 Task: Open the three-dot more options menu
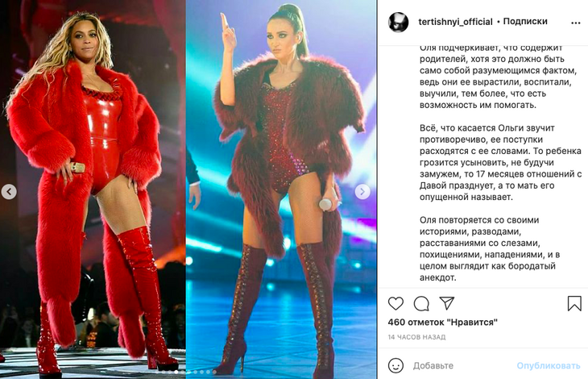point(576,23)
